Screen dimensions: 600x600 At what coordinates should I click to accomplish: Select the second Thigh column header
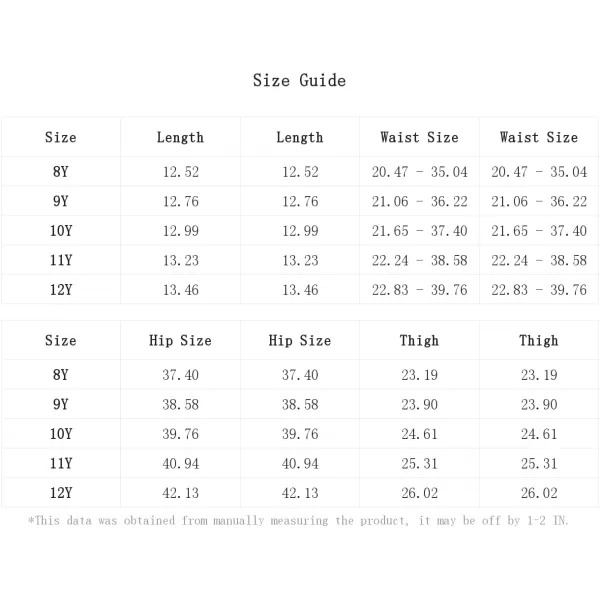(539, 341)
